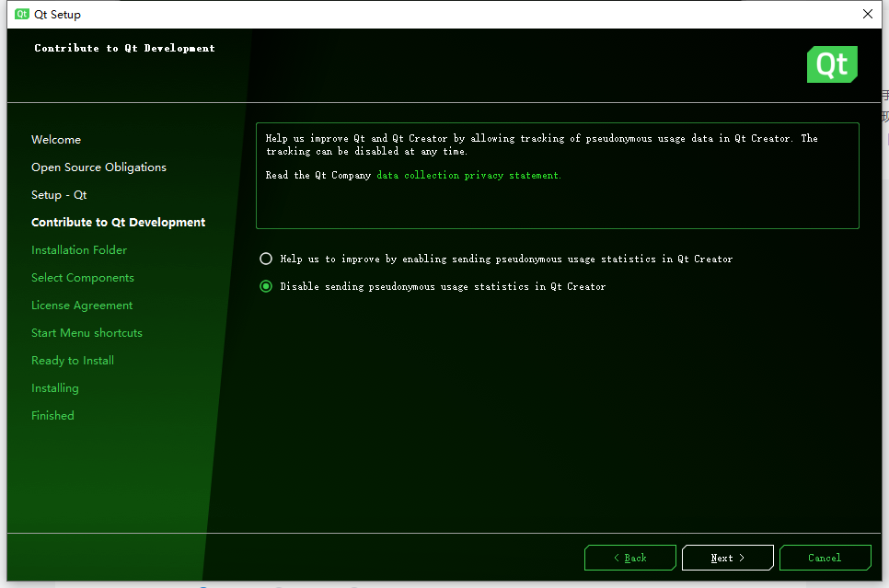The height and width of the screenshot is (588, 889).
Task: Click the Qt logo in the top-right corner
Action: tap(831, 64)
